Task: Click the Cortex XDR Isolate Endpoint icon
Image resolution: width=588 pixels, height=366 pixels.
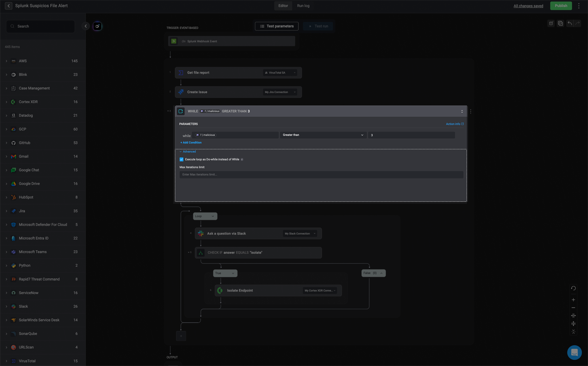Action: [x=220, y=290]
